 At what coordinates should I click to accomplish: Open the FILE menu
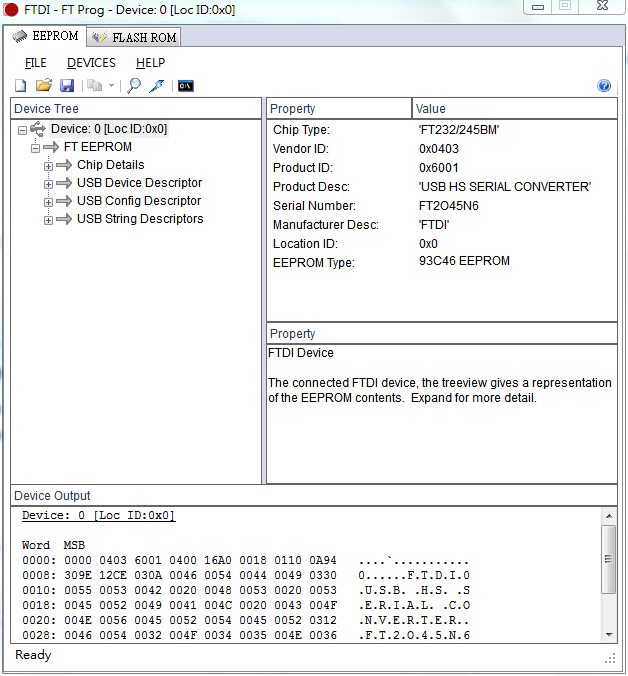coord(35,63)
